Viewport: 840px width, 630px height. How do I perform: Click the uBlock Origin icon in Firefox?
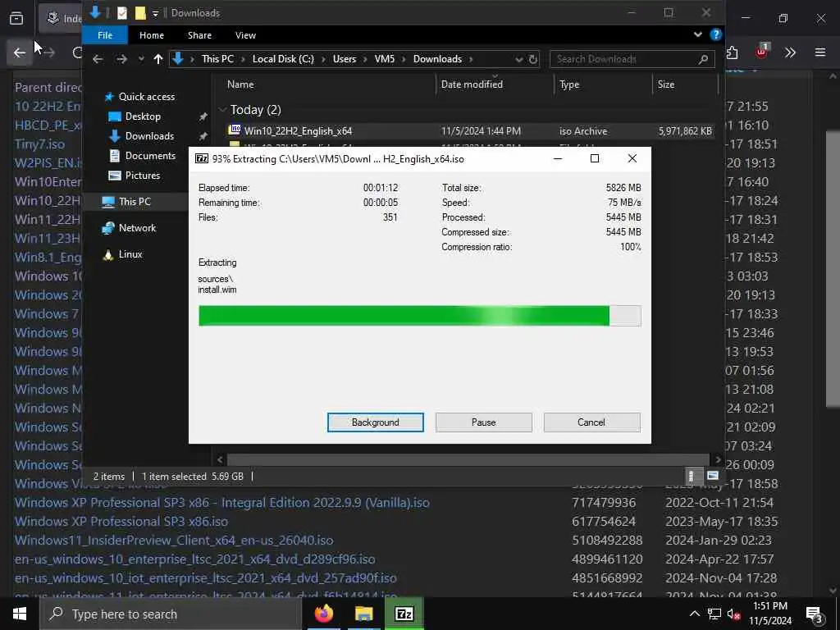click(762, 52)
